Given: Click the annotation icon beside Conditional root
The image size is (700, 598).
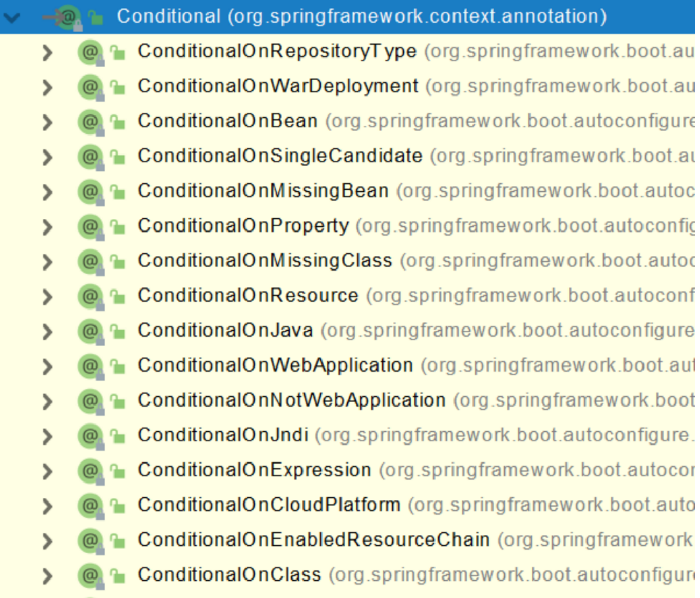Looking at the screenshot, I should pos(68,17).
